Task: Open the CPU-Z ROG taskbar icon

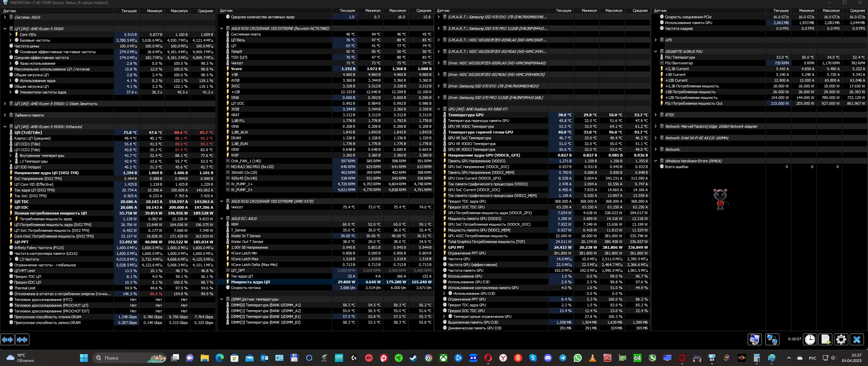Action: (x=608, y=358)
